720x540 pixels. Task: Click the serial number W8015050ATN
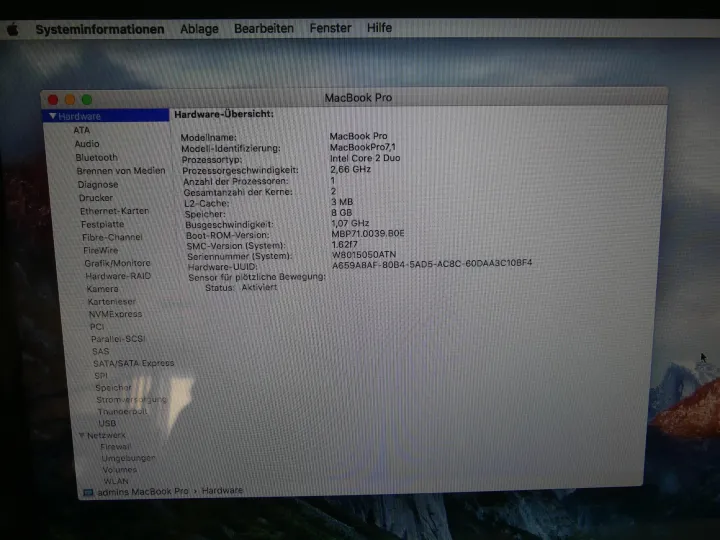point(364,254)
